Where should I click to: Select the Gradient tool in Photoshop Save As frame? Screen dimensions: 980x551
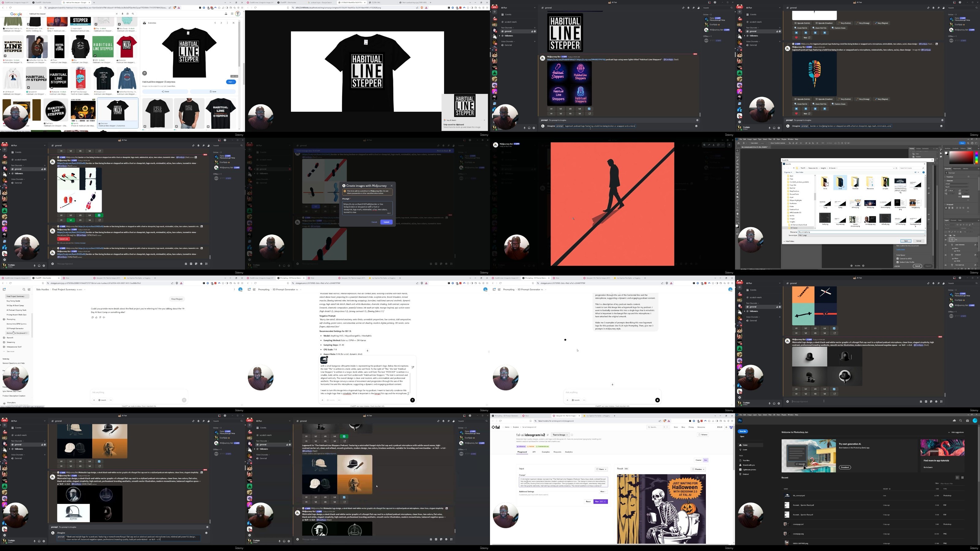pos(737,190)
